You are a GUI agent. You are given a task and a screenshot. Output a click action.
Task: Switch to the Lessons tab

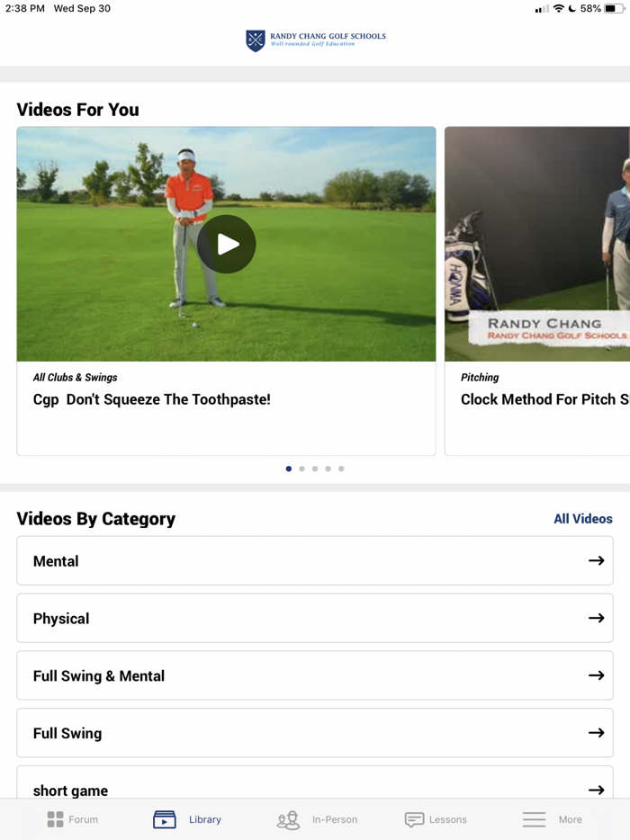coord(436,819)
